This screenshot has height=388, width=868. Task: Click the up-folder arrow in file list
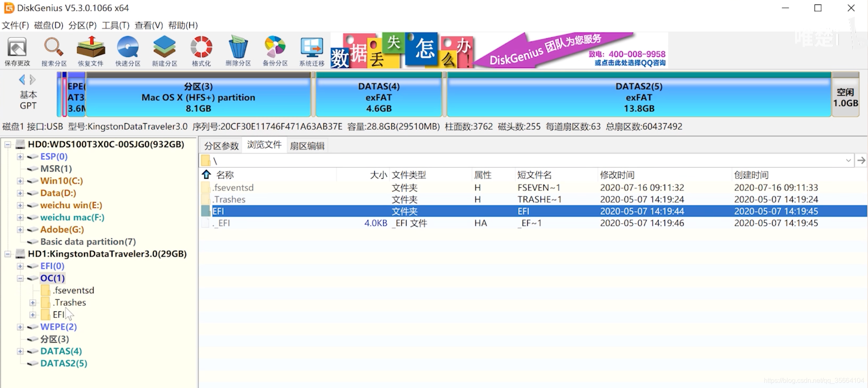pos(206,175)
